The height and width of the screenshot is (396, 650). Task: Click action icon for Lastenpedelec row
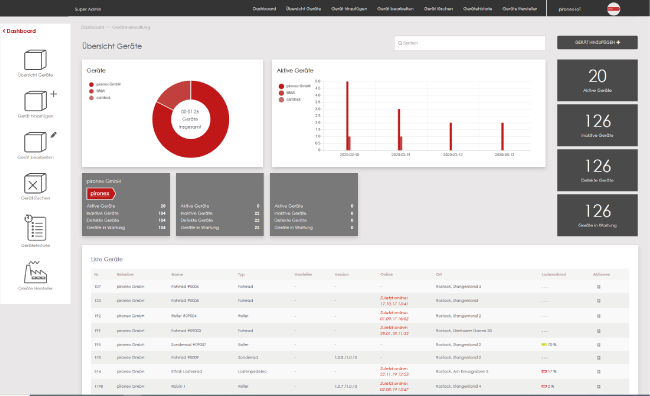[599, 372]
